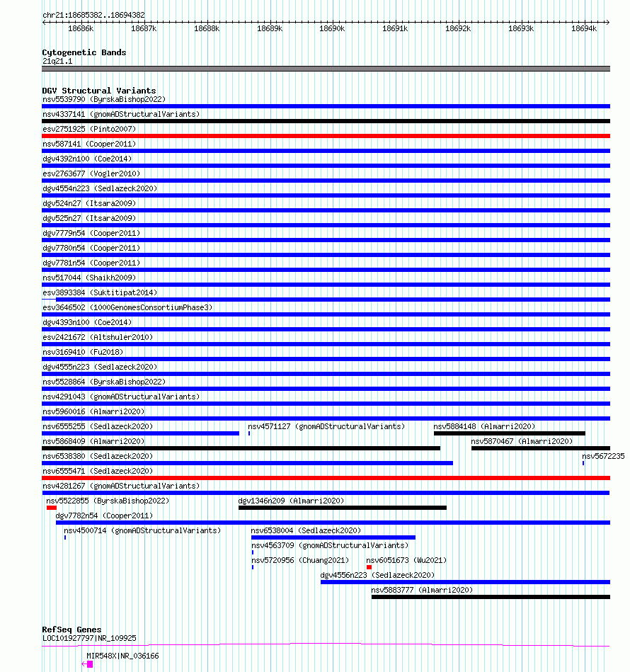Click the black bar under dgv1346n209
The height and width of the screenshot is (672, 630).
[343, 508]
